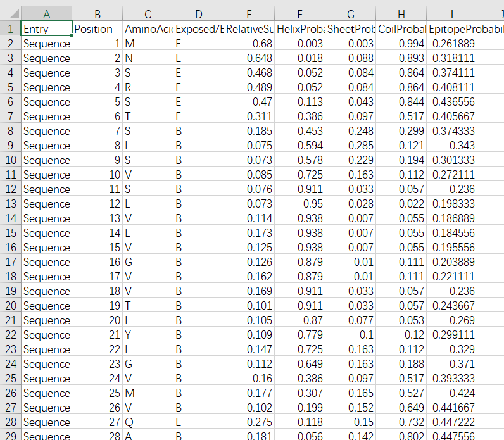Click epitope cell 0.393333
Viewport: 504px width, 440px height.
pyautogui.click(x=451, y=379)
